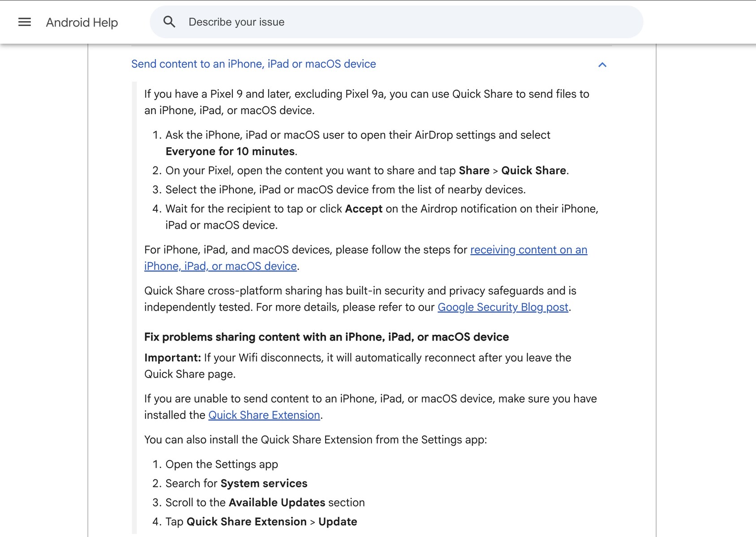Click the bold 'System services' text

coord(264,483)
